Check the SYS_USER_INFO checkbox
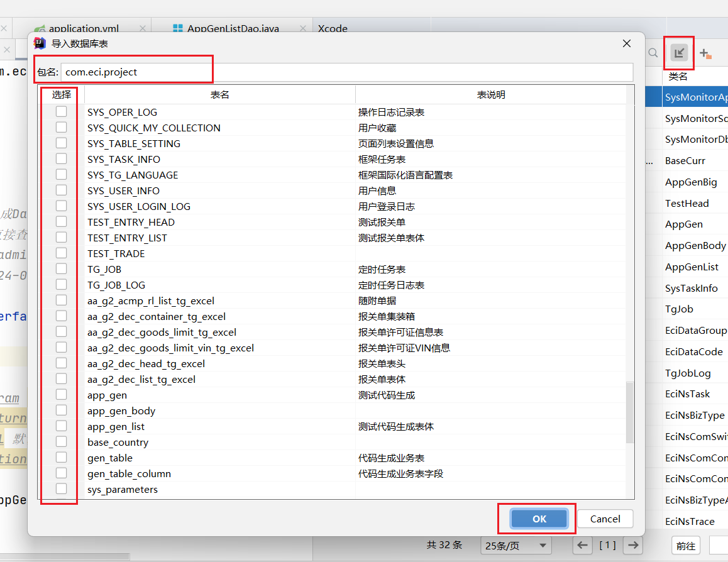The image size is (728, 562). click(x=61, y=190)
